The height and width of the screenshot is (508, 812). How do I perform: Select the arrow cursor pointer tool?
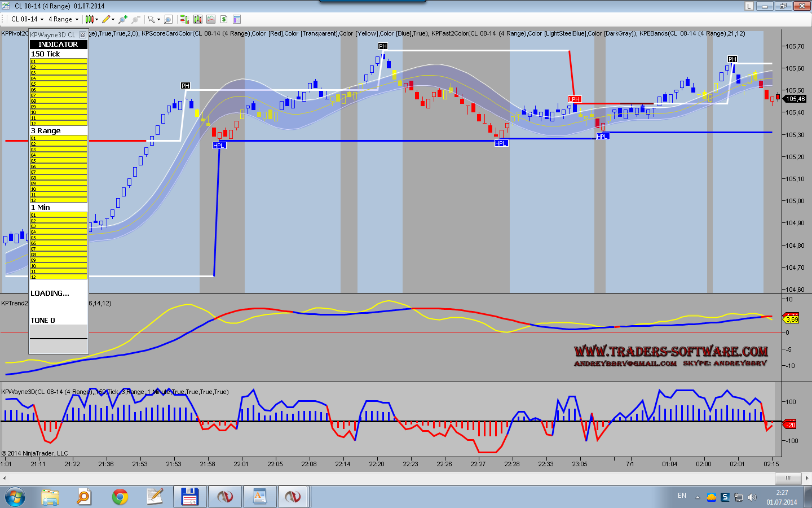(152, 19)
